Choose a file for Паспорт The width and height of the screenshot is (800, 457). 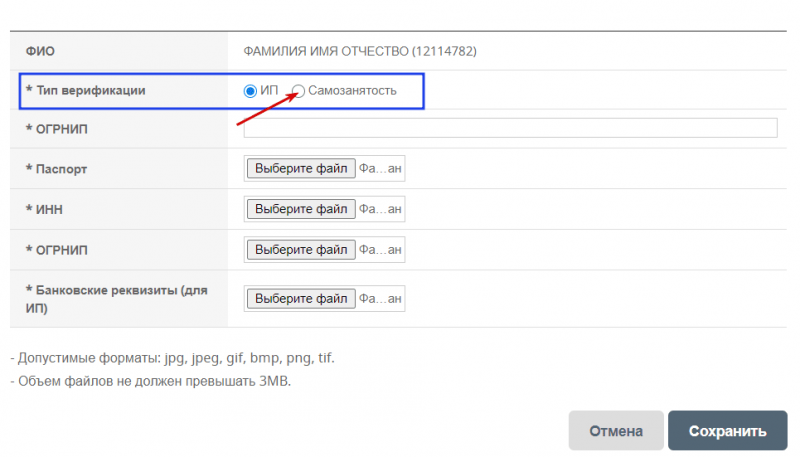[299, 169]
